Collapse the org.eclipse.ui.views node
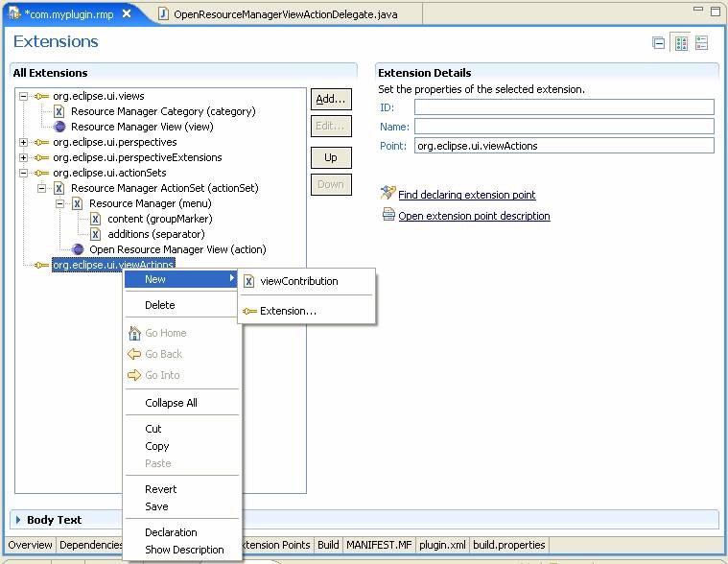728x564 pixels. (x=23, y=97)
